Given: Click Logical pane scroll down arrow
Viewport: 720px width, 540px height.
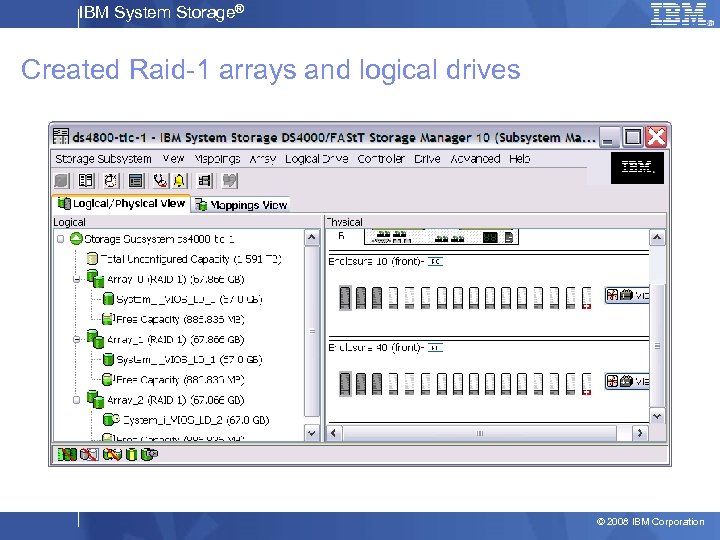Looking at the screenshot, I should click(x=312, y=433).
